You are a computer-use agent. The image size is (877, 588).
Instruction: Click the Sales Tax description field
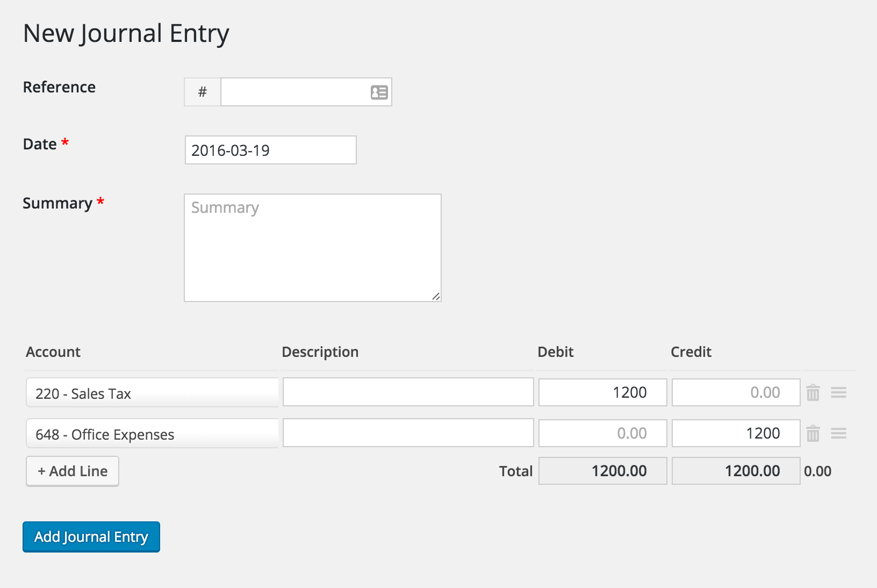point(408,392)
